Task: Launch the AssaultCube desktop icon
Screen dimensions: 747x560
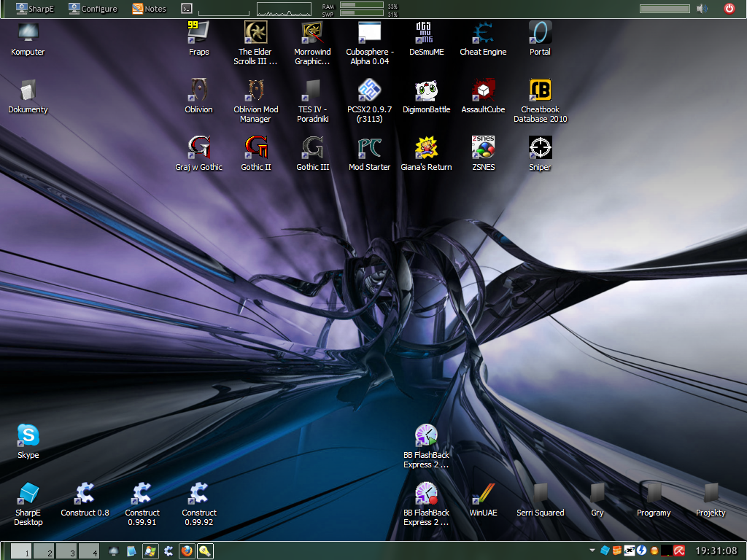Action: point(483,90)
